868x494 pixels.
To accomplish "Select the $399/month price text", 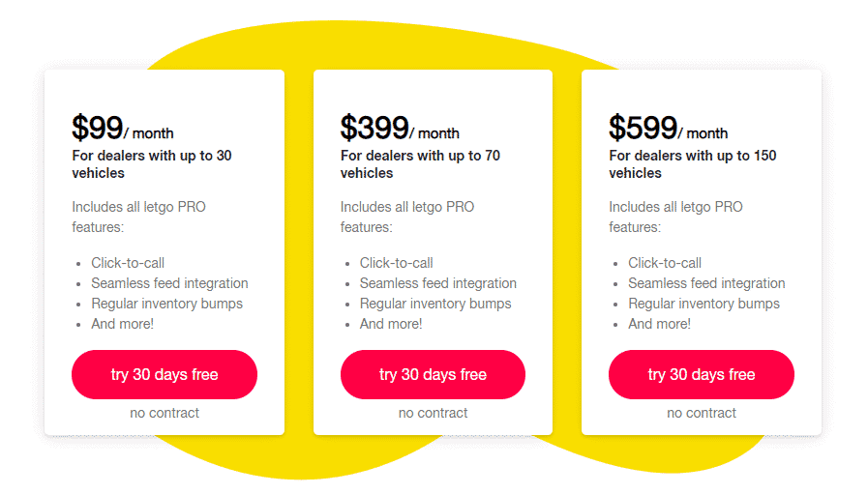I will [400, 129].
